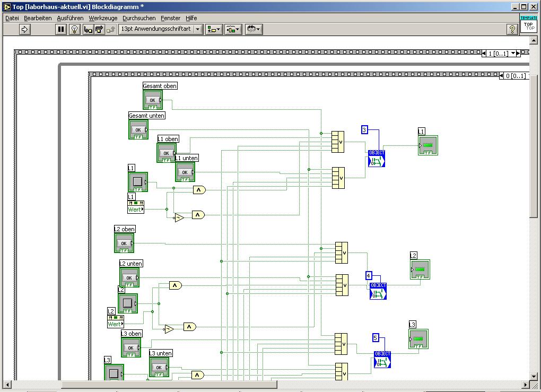Select the NOT gate below L1 Wert
The width and height of the screenshot is (541, 392).
point(179,217)
